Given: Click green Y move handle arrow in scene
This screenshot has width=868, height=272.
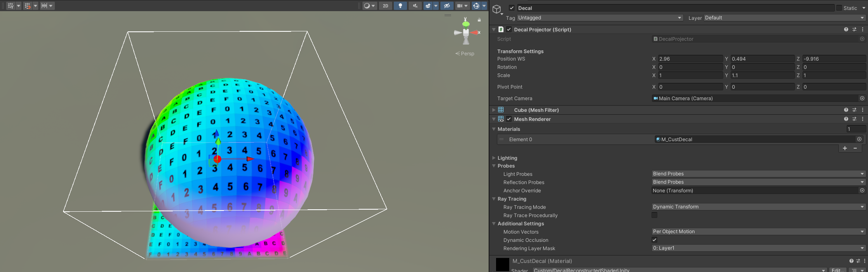Looking at the screenshot, I should click(x=218, y=141).
